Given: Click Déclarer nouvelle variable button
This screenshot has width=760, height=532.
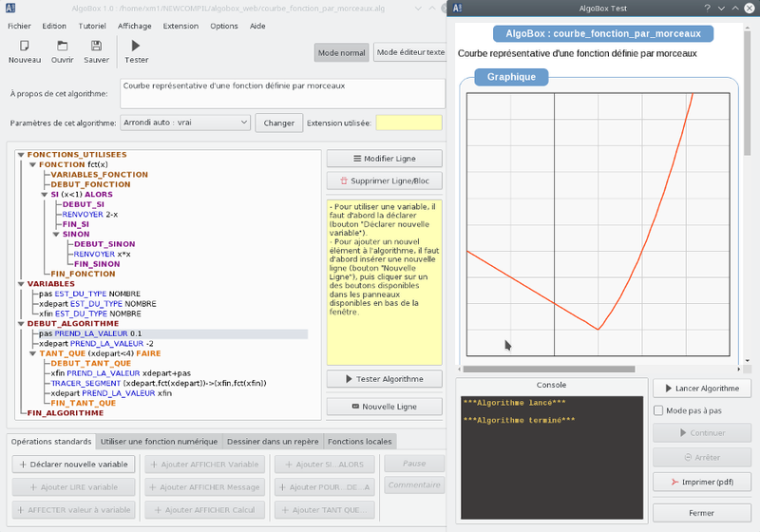Looking at the screenshot, I should 73,464.
